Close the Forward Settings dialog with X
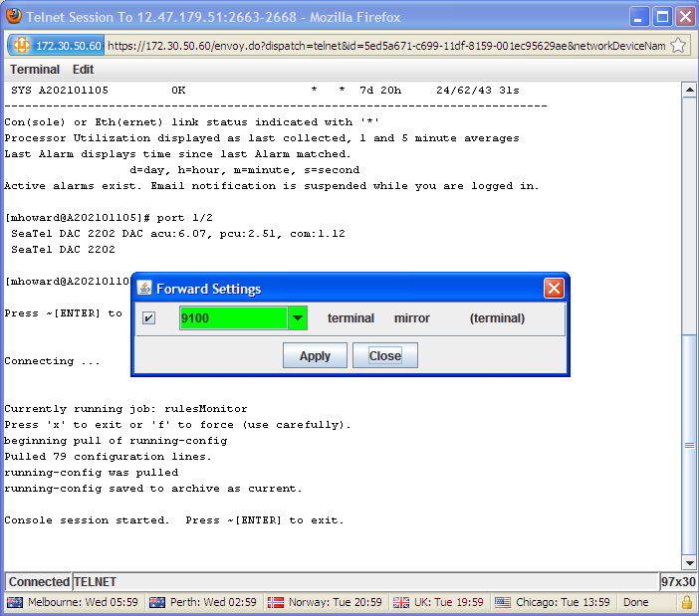Image resolution: width=699 pixels, height=616 pixels. point(554,289)
